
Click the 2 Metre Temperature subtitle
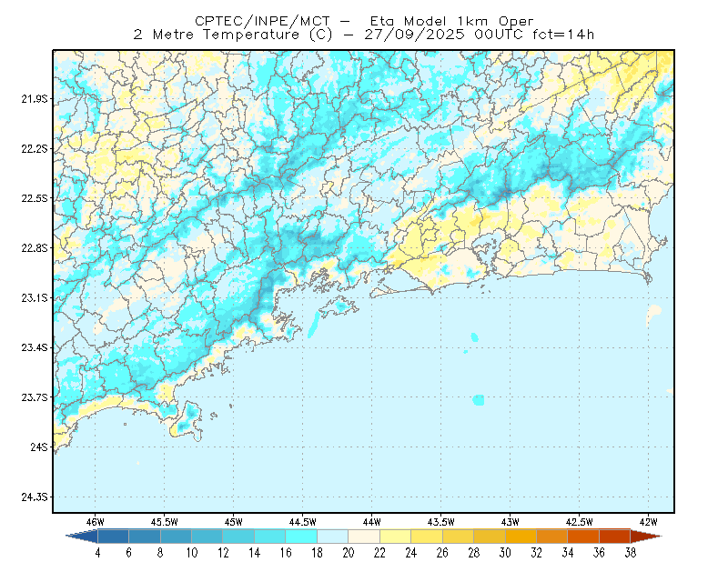click(x=217, y=35)
